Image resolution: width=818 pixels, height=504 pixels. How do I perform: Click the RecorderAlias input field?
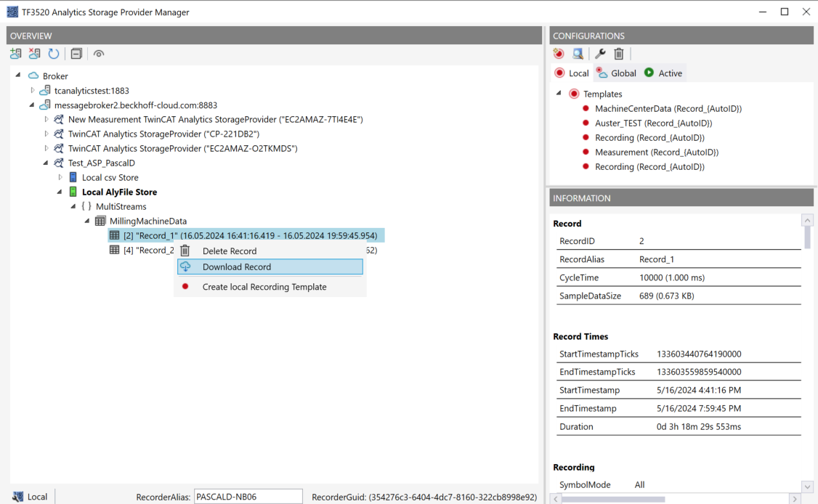coord(248,497)
